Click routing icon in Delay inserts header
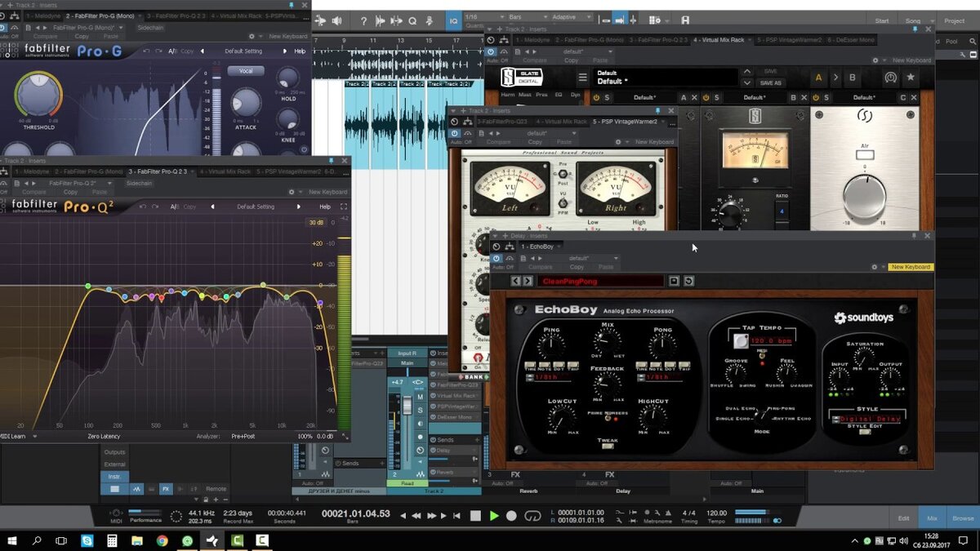The image size is (980, 551). (510, 246)
